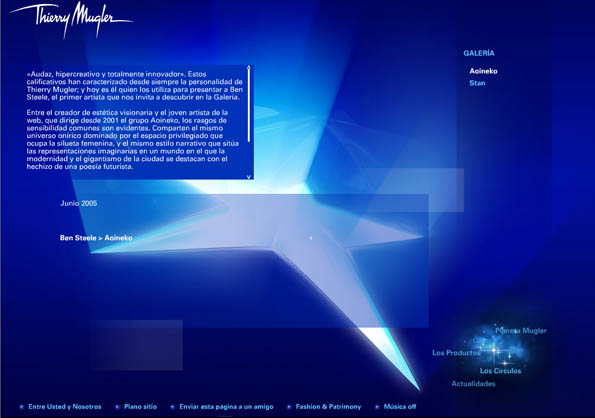
Task: Click the bullet icon beside Música off
Action: 377,407
